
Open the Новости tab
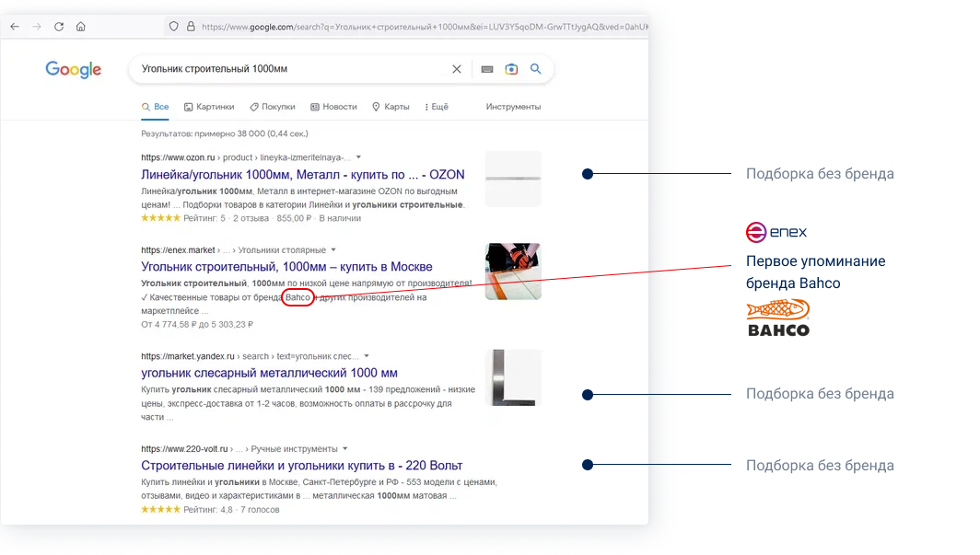[x=333, y=107]
